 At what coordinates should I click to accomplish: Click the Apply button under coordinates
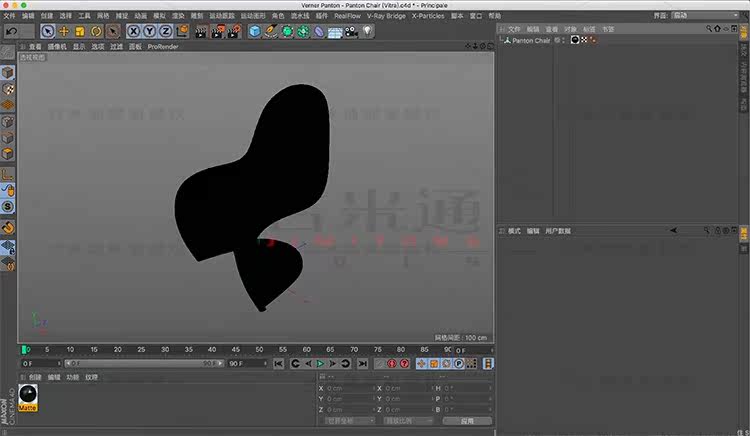467,421
